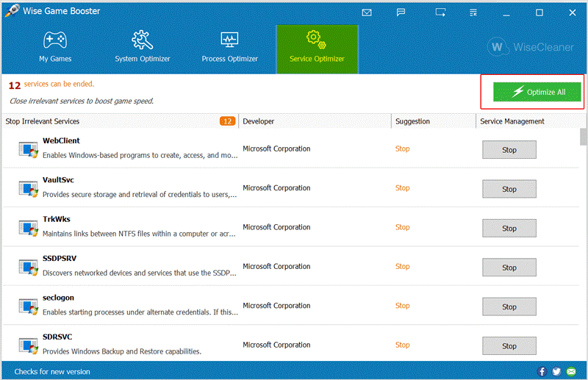The width and height of the screenshot is (588, 380).
Task: Select the WebClient service name
Action: 61,140
